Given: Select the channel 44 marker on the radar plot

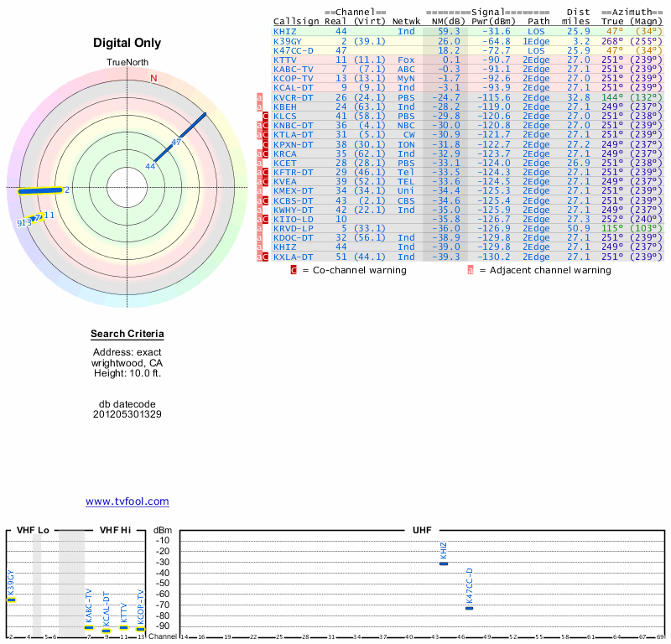Looking at the screenshot, I should pos(151,166).
